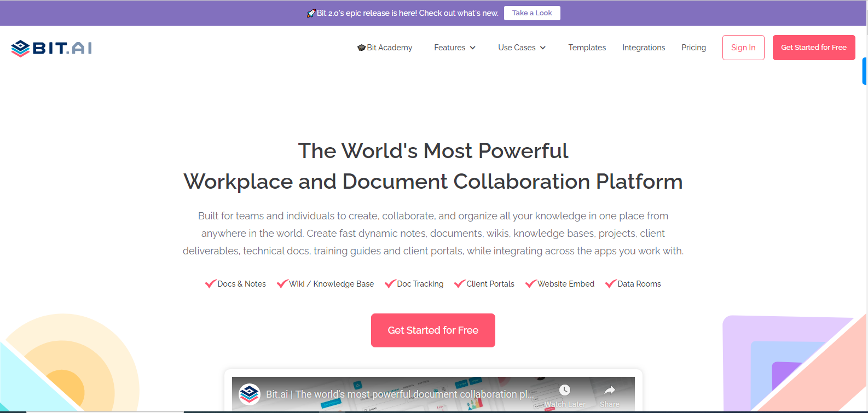868x413 pixels.
Task: Click the Data Rooms feature label
Action: (639, 284)
